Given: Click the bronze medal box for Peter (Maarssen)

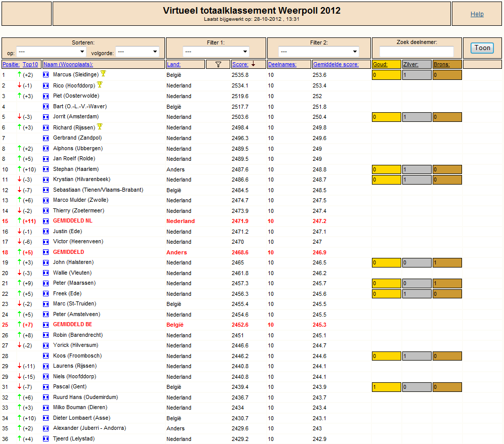Looking at the screenshot, I should pyautogui.click(x=447, y=283).
